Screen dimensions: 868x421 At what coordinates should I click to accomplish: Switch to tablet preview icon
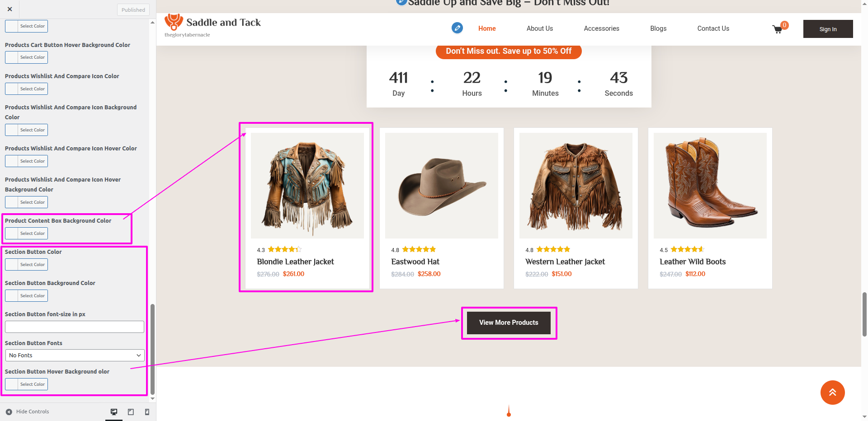[131, 412]
